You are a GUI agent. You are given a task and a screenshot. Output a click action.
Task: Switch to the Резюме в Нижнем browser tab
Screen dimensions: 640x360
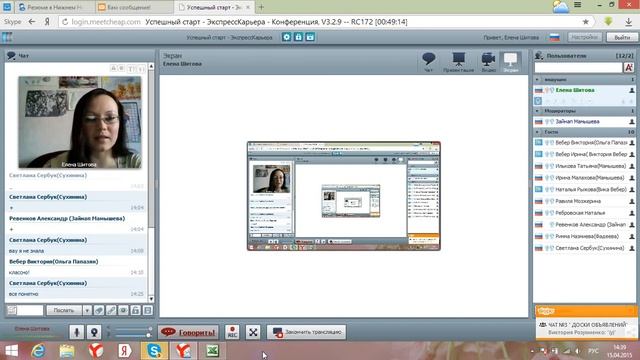click(55, 7)
